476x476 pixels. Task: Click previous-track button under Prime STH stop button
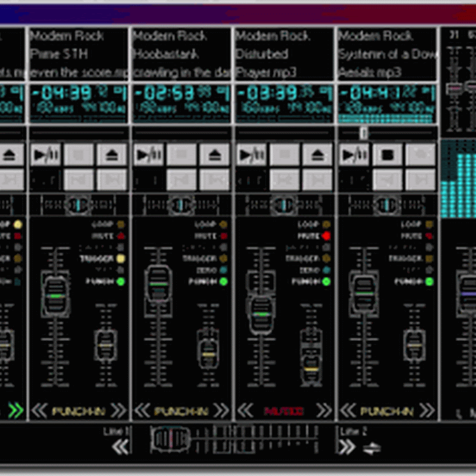click(x=79, y=180)
